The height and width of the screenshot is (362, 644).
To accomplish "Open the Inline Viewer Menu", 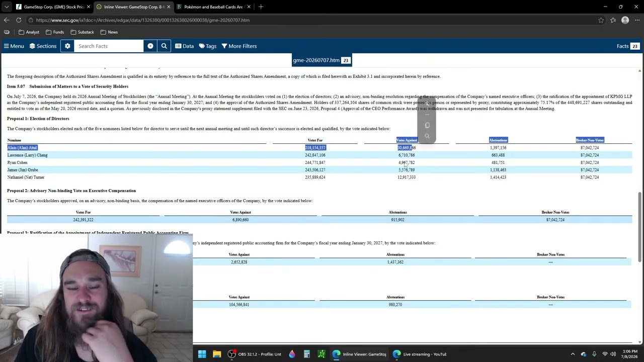I will [14, 46].
